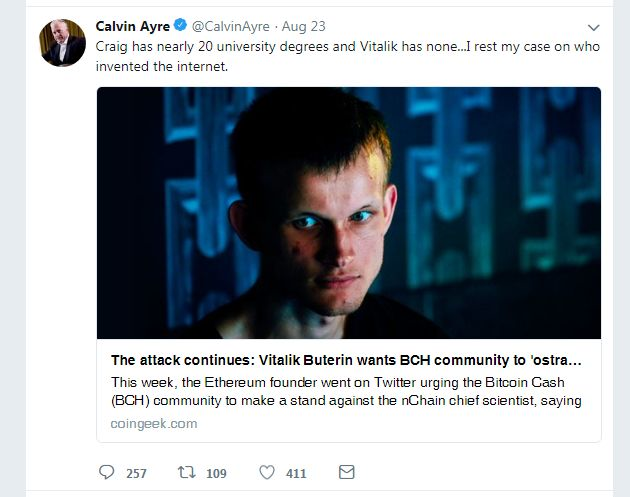Viewport: 630px width, 497px height.
Task: Click the reply speech bubble icon
Action: [106, 472]
